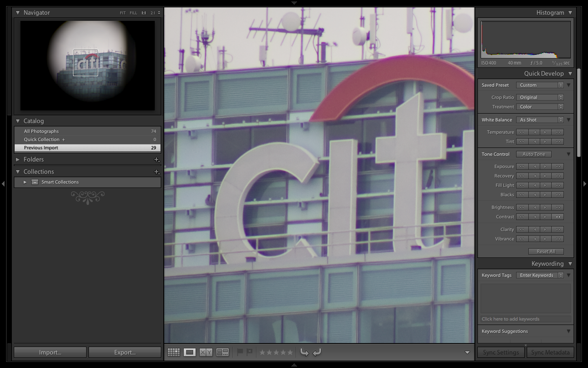Open Compare view with XY icon
Screen dimensions: 588x368
[x=206, y=352]
